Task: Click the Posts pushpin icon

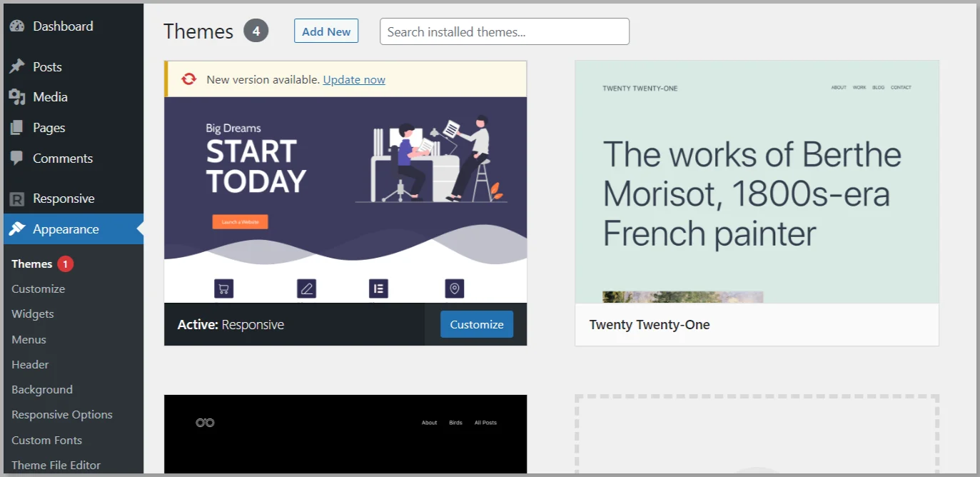Action: pyautogui.click(x=17, y=67)
